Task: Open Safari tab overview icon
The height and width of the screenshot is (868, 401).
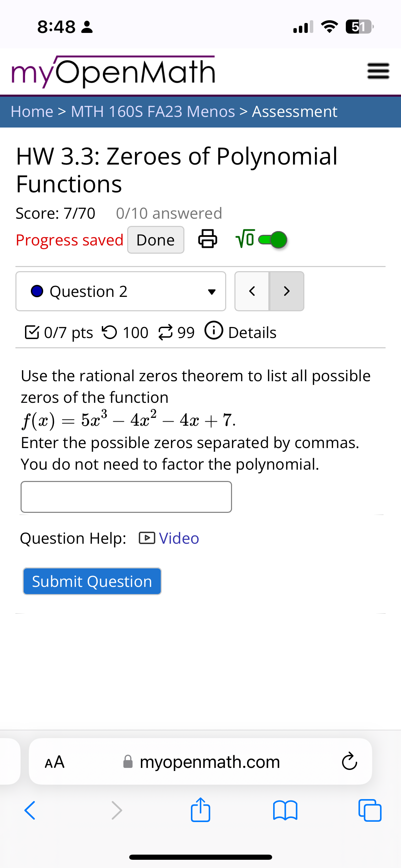Action: point(370,810)
